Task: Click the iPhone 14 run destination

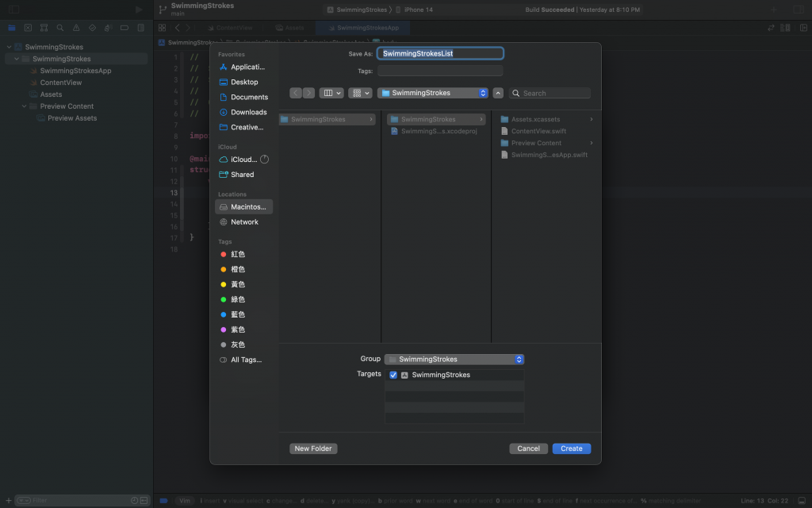Action: pos(414,10)
